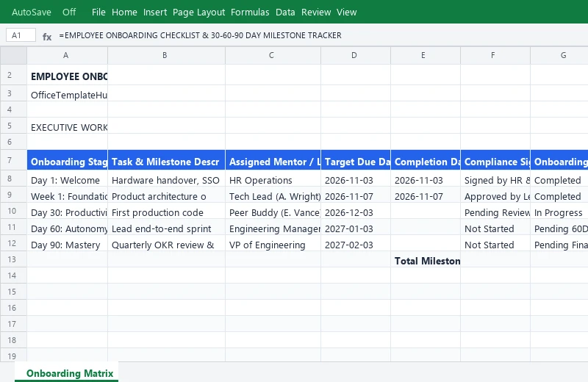The height and width of the screenshot is (382, 588).
Task: Select column D header
Action: (x=356, y=56)
